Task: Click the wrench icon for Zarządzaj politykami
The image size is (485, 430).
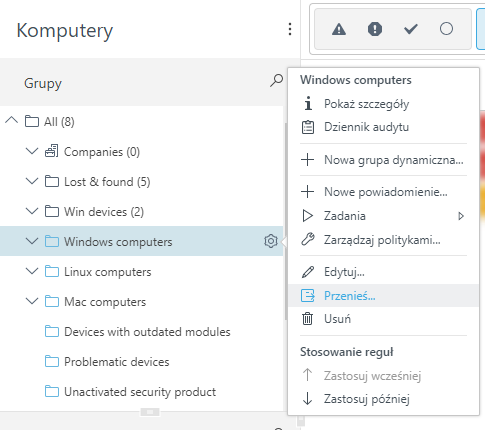Action: (x=308, y=240)
